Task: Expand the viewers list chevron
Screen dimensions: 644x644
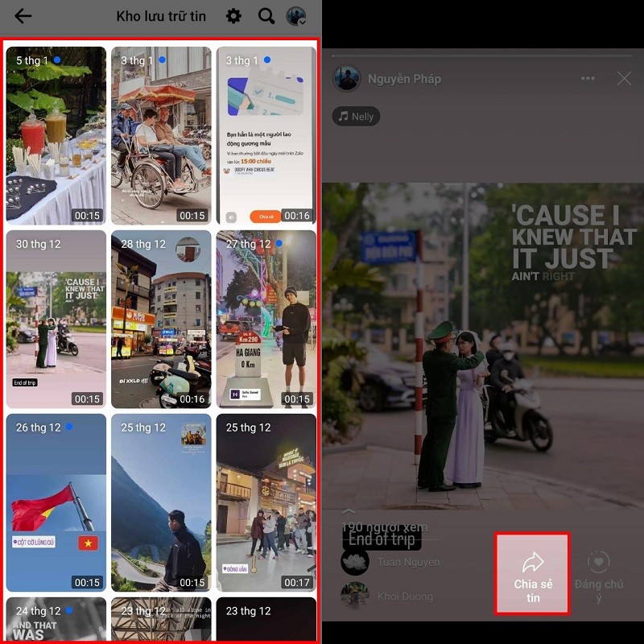Action: (349, 511)
